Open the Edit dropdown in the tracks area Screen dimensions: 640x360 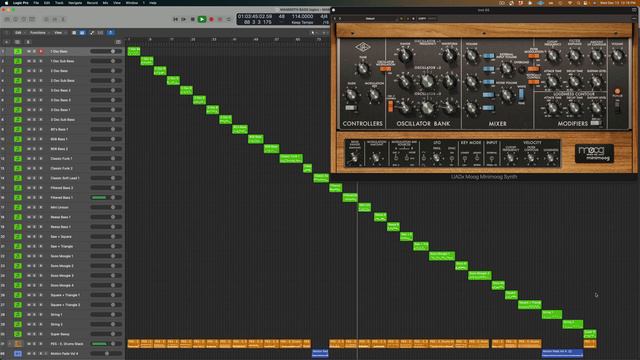(19, 33)
